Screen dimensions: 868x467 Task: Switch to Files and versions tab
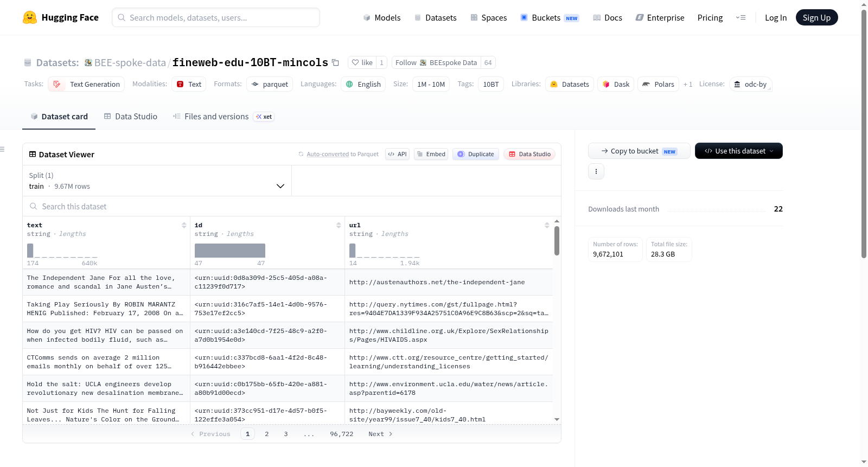[x=224, y=117]
